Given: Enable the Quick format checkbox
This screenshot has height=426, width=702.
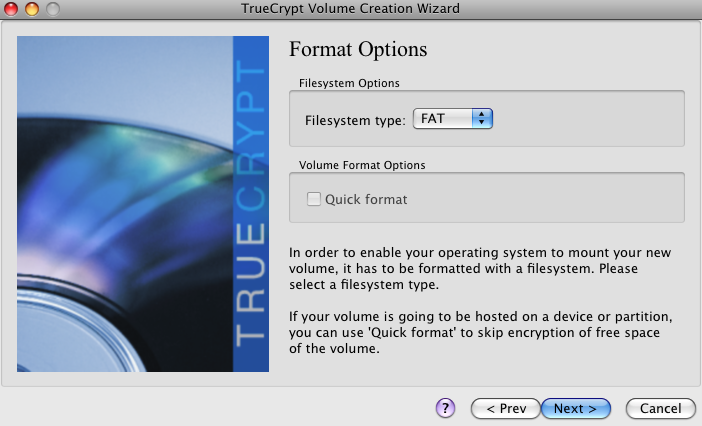Looking at the screenshot, I should click(313, 199).
